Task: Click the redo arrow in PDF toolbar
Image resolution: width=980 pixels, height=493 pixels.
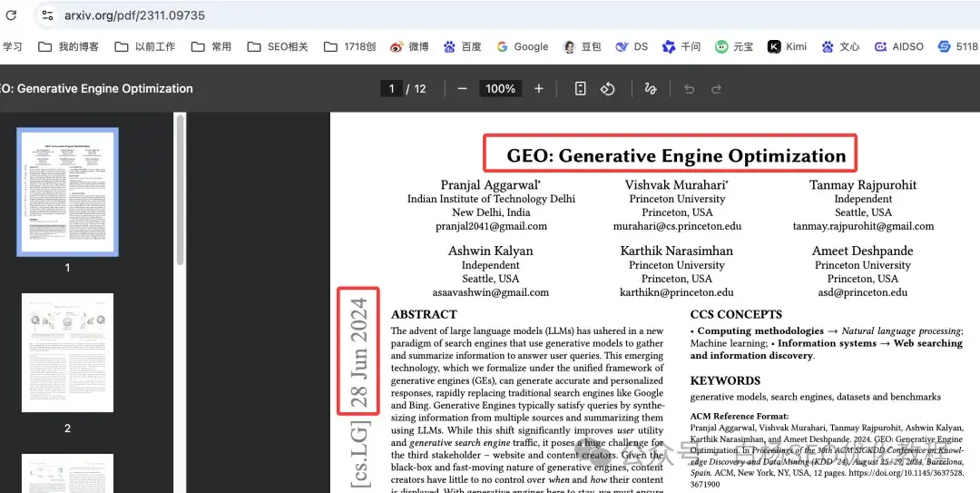Action: pyautogui.click(x=716, y=89)
